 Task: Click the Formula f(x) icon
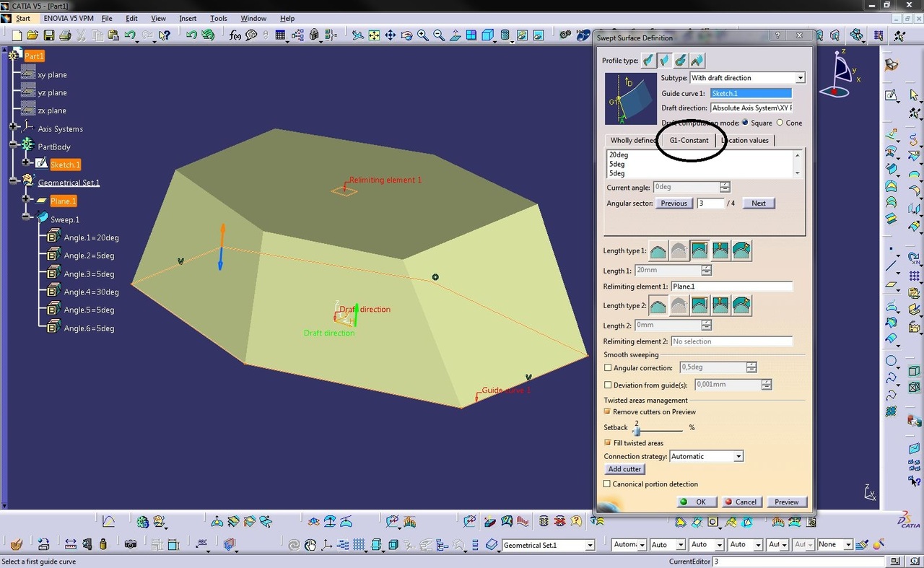coord(235,35)
